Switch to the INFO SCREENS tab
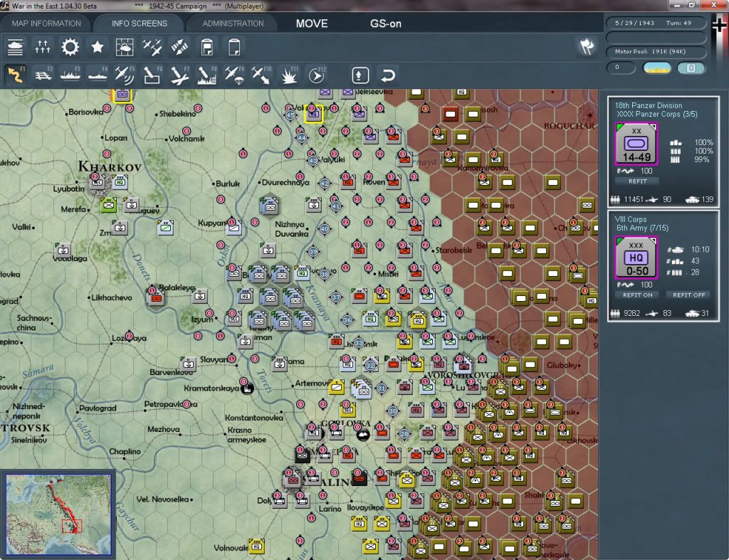This screenshot has width=729, height=560. [139, 23]
